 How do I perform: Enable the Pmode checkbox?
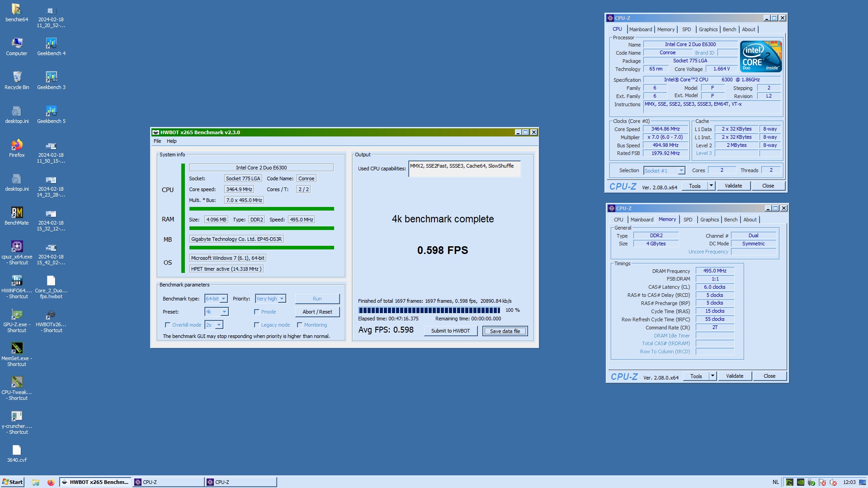[x=257, y=312]
